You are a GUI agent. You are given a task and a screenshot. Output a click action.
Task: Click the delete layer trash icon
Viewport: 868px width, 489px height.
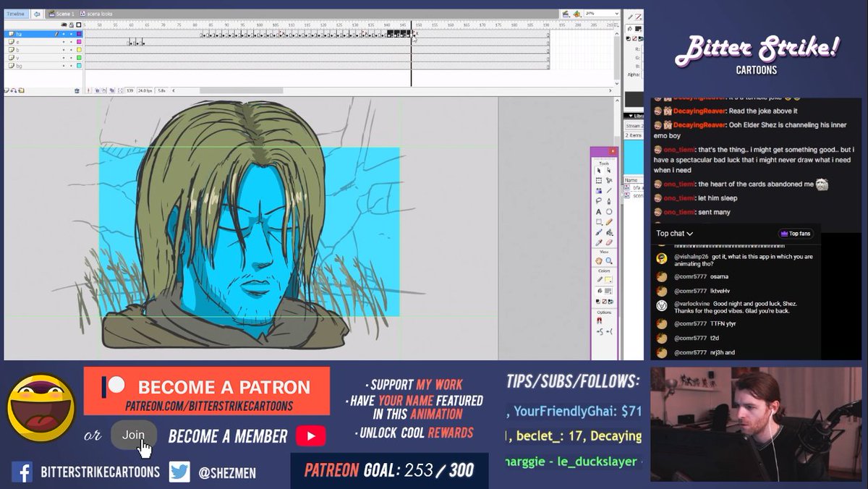tap(77, 90)
